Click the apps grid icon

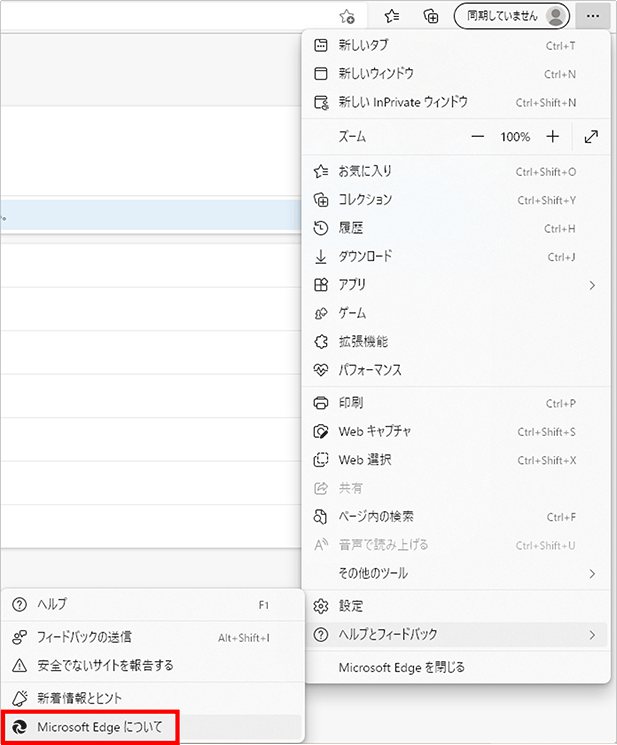pyautogui.click(x=321, y=285)
